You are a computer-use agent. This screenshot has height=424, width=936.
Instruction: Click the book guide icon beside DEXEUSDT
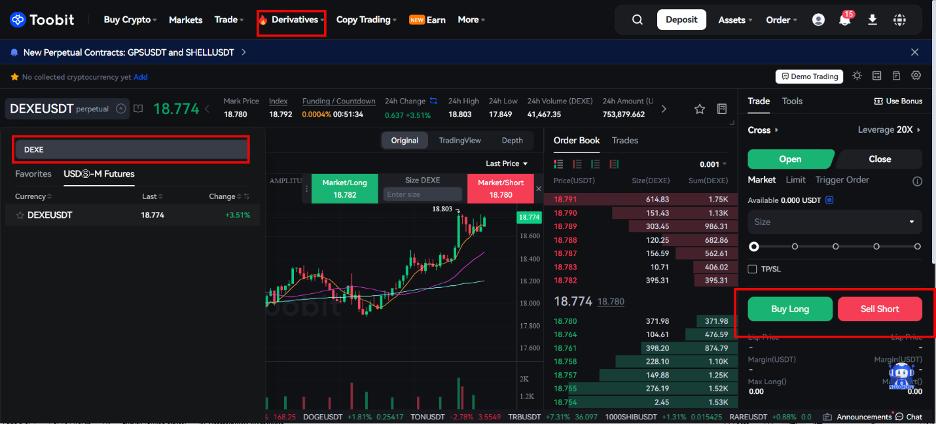138,109
